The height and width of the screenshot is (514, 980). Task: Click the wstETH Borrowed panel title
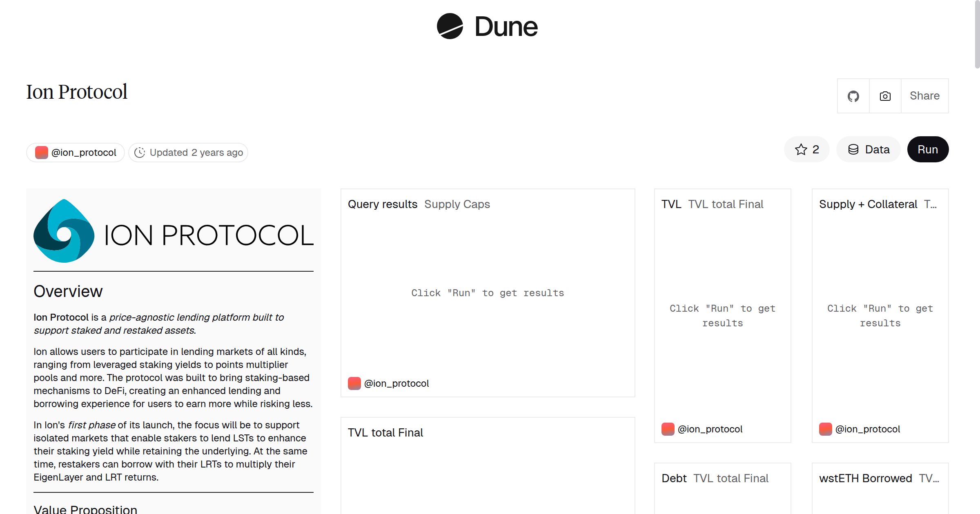point(865,479)
